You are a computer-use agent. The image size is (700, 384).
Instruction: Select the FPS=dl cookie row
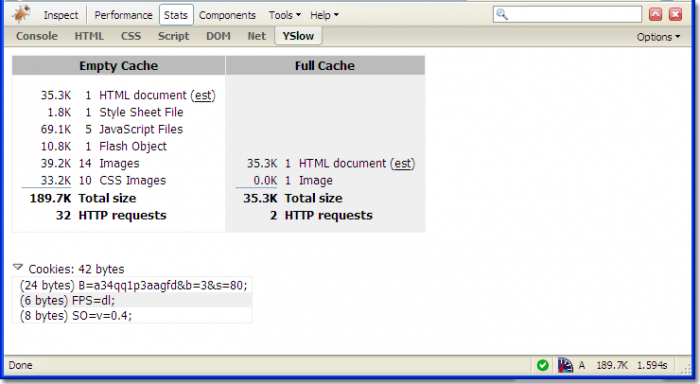pos(132,300)
